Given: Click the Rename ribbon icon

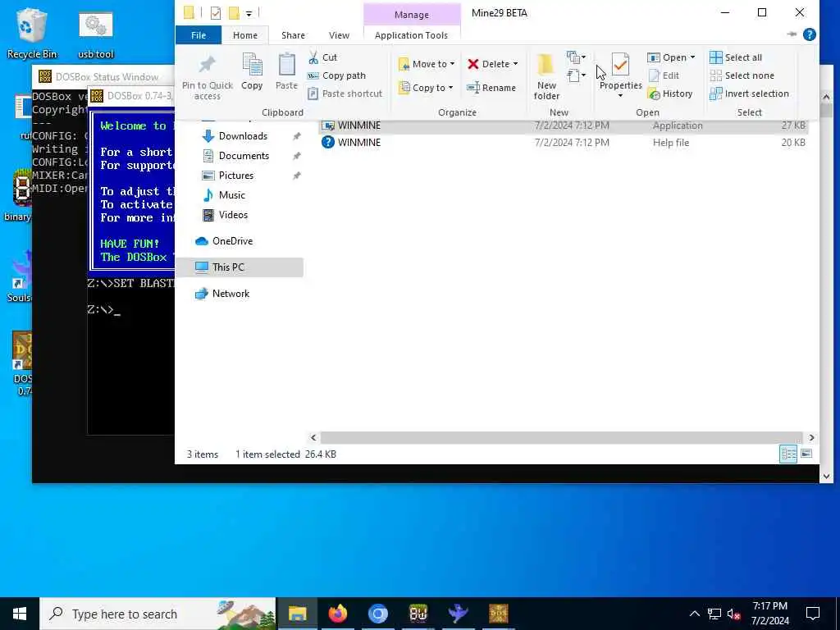Looking at the screenshot, I should (491, 88).
